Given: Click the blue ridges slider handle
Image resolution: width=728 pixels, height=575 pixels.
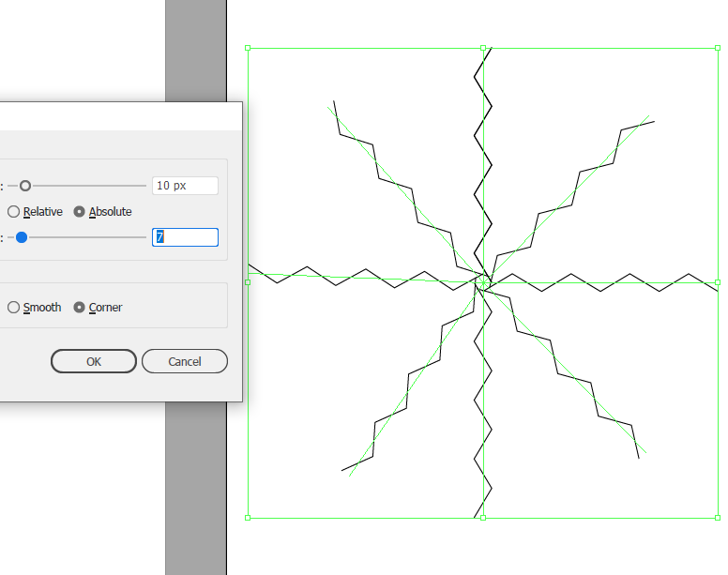Looking at the screenshot, I should point(22,237).
